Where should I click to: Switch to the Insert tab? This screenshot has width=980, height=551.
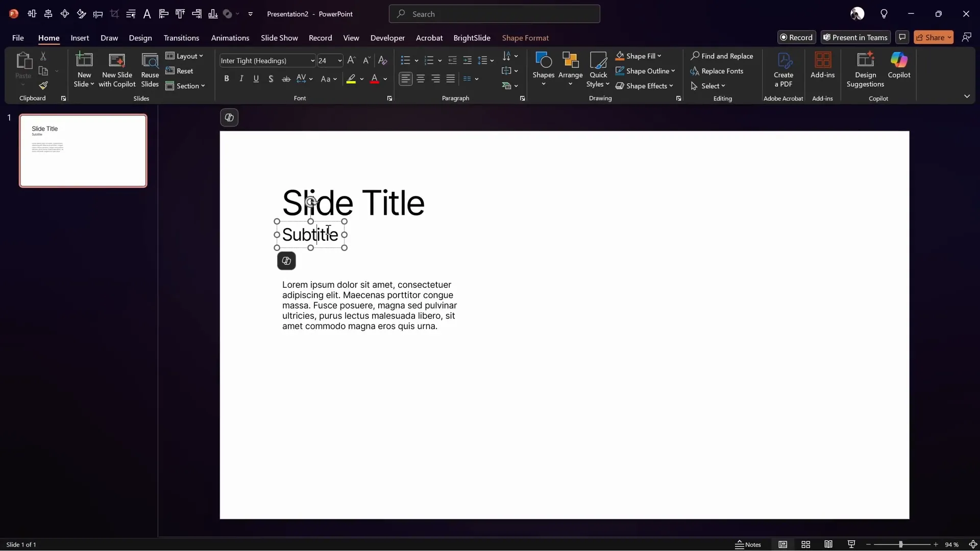(80, 38)
